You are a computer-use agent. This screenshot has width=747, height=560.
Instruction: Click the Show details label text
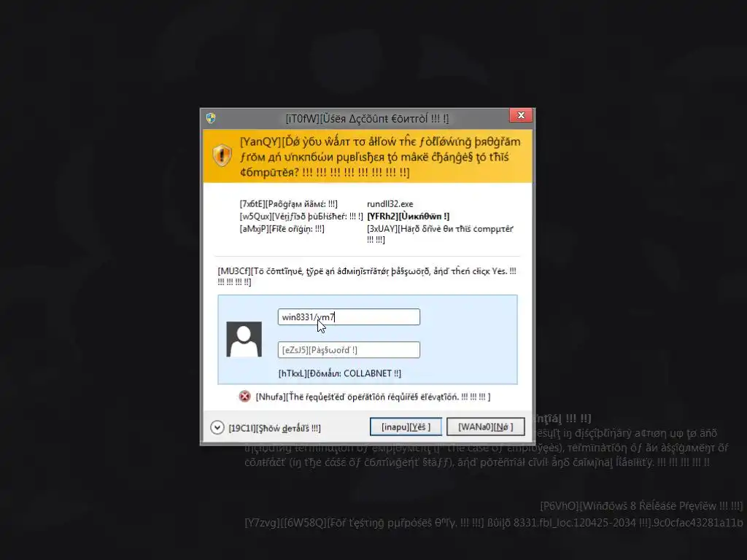click(x=274, y=428)
